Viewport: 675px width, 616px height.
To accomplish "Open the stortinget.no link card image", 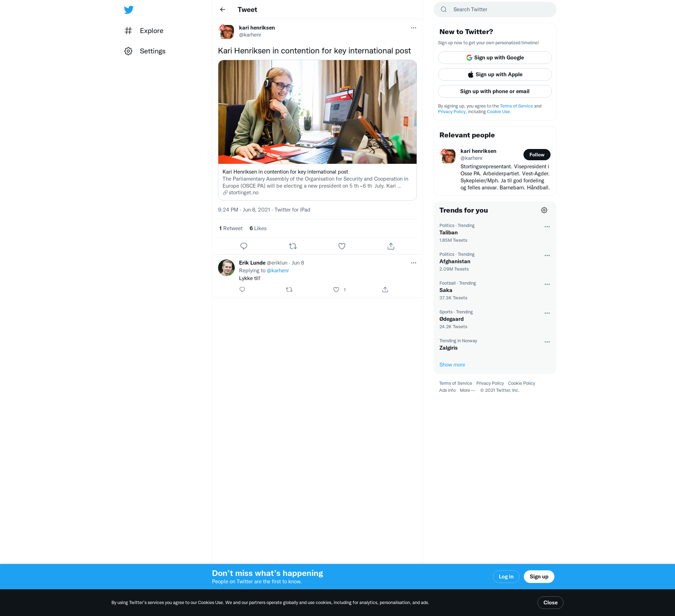I will pyautogui.click(x=317, y=112).
